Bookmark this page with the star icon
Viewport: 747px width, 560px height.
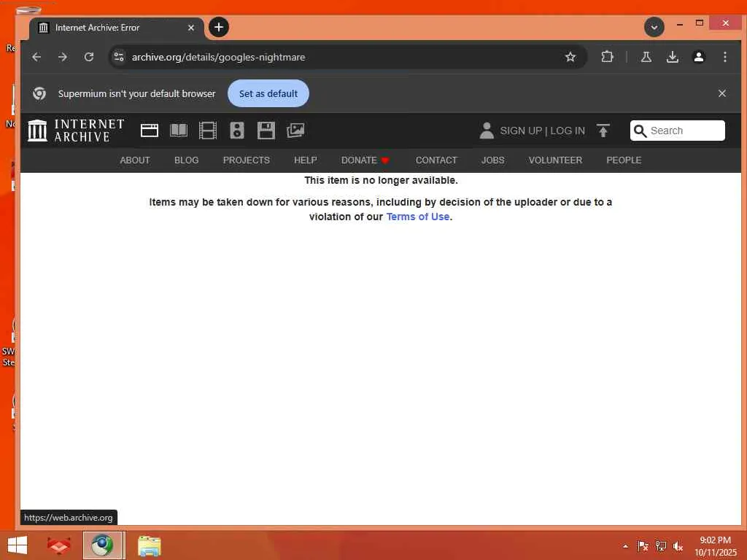(x=570, y=57)
